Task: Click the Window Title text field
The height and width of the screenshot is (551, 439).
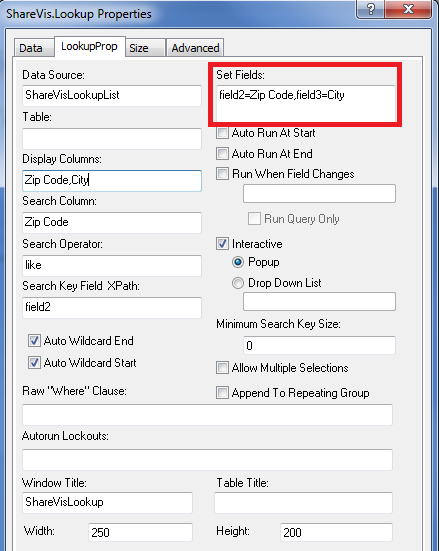Action: tap(107, 503)
